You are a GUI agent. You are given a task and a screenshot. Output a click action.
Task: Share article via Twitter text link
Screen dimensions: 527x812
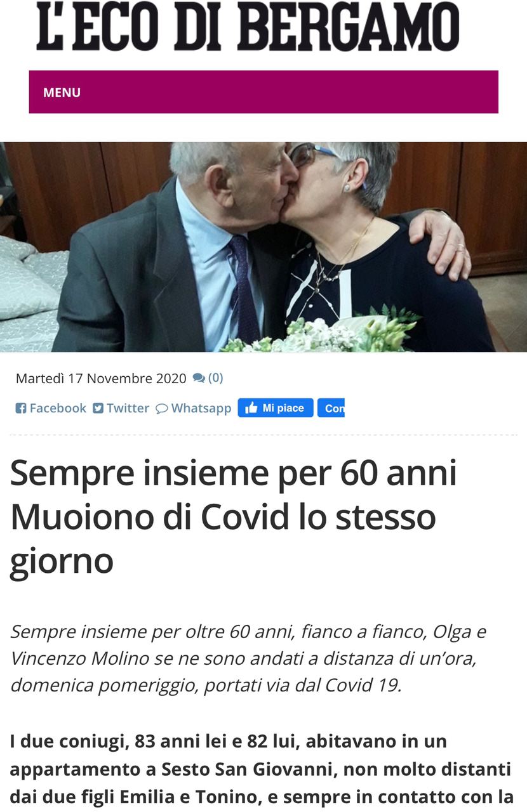click(x=128, y=408)
